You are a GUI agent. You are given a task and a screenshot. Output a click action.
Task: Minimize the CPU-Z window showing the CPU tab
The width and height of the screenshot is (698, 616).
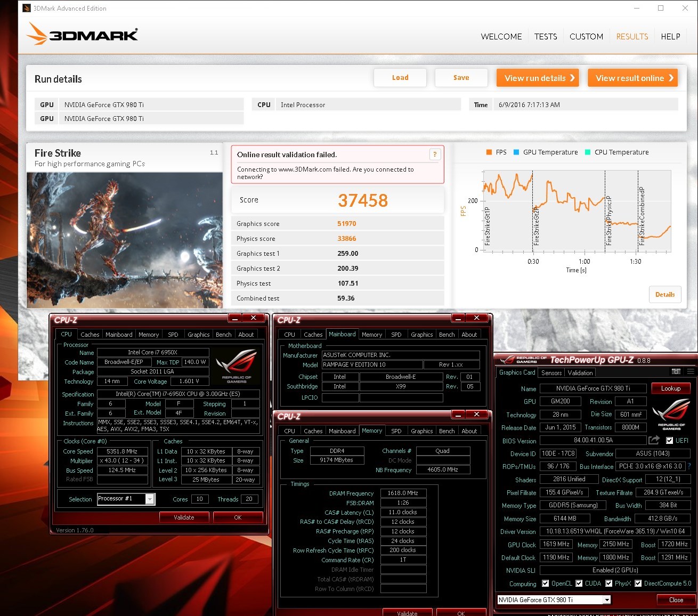pos(235,318)
